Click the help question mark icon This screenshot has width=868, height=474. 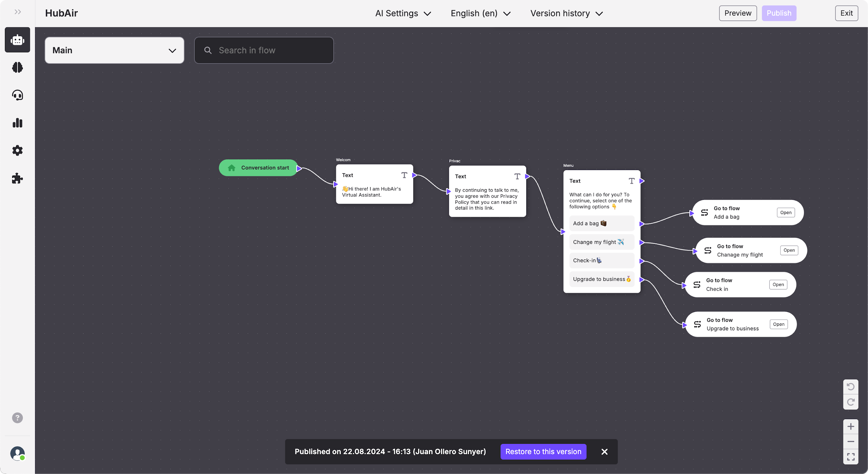tap(17, 418)
